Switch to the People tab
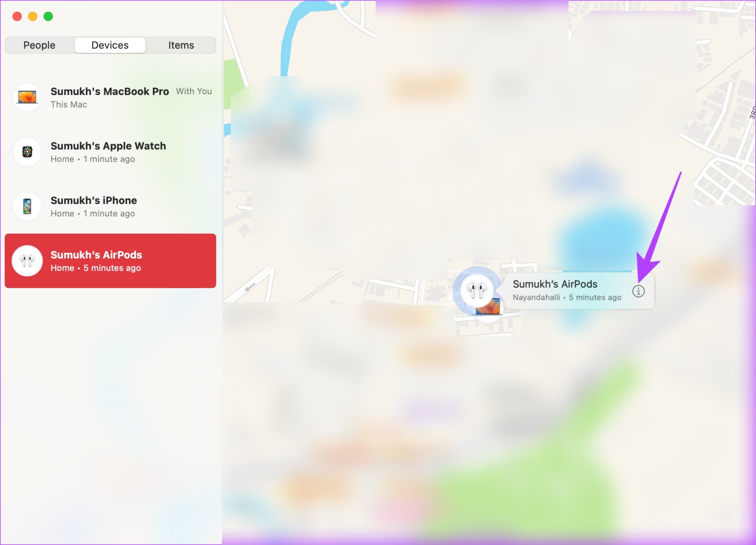This screenshot has height=545, width=756. click(x=39, y=45)
